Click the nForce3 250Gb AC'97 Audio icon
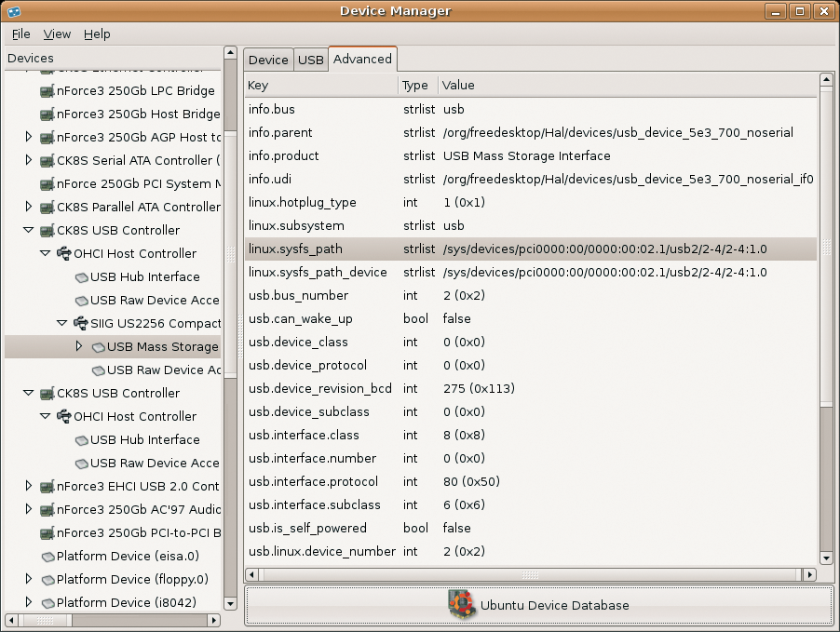 (x=47, y=510)
